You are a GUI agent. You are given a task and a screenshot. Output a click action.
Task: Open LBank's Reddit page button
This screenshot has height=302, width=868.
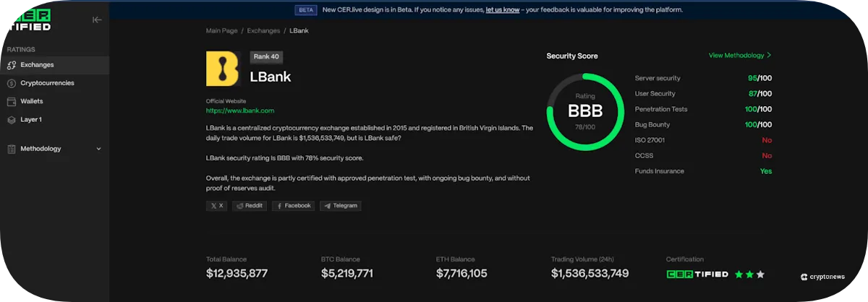point(250,206)
